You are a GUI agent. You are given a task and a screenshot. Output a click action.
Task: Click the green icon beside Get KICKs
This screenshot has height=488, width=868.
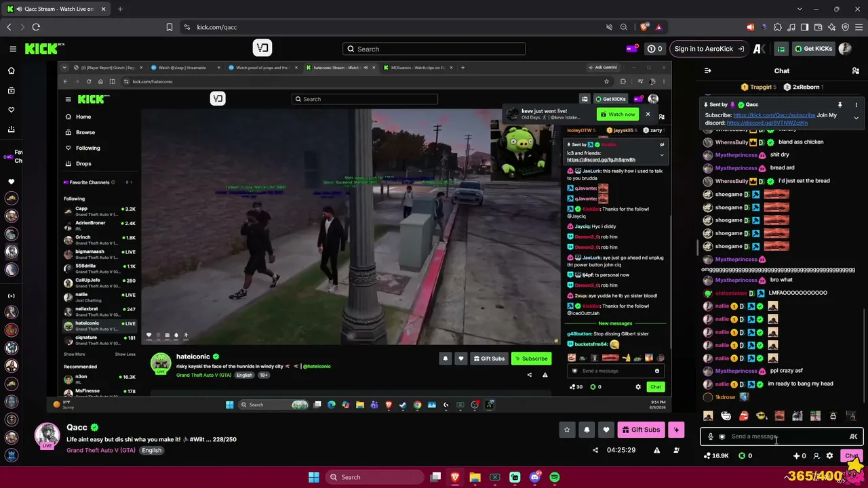781,49
